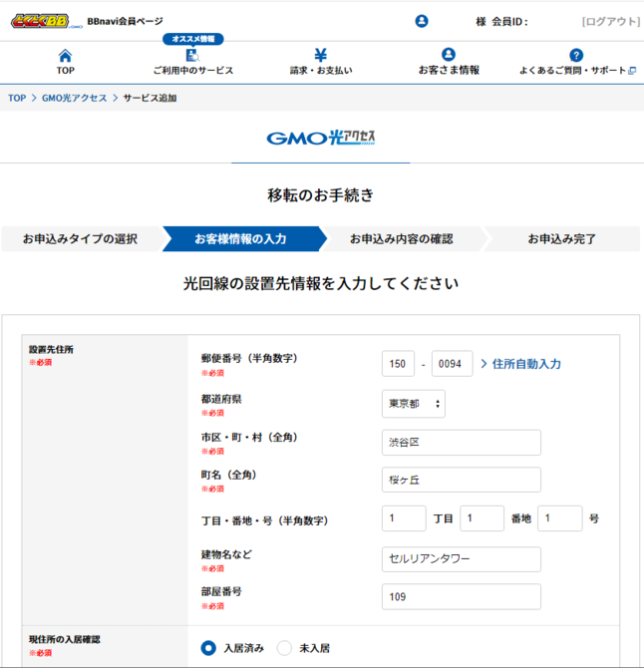Click the TOP home icon
644x668 pixels.
point(65,55)
